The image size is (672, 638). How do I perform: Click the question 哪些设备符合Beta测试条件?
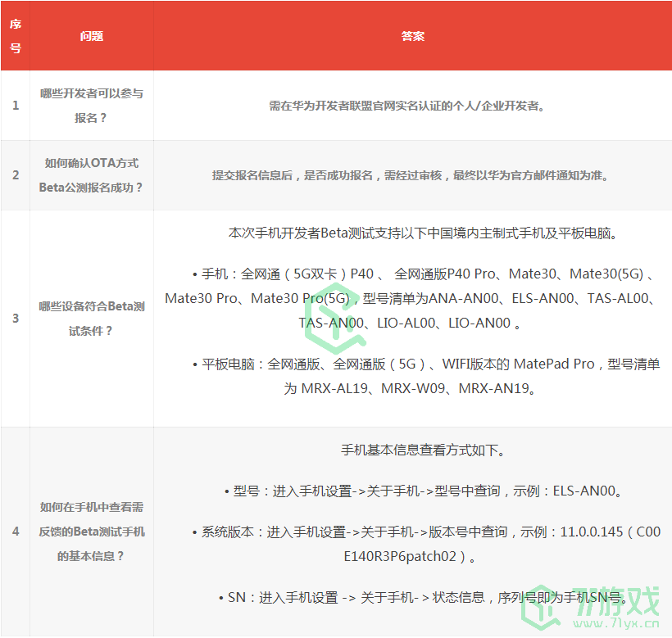coord(92,319)
